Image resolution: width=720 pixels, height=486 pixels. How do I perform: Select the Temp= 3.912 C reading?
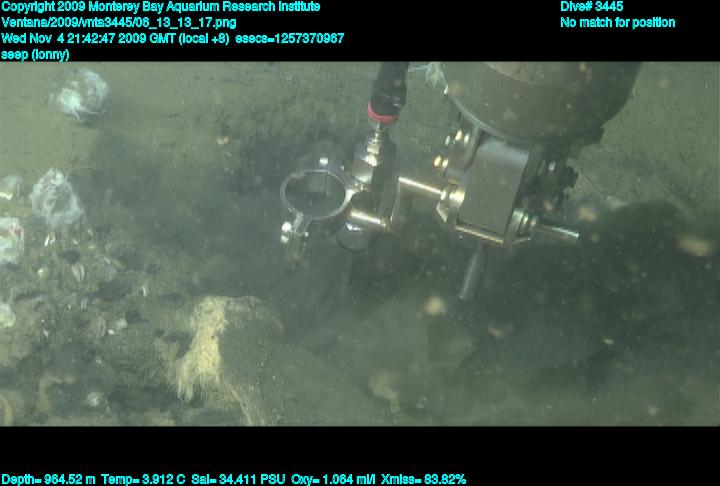tap(143, 480)
